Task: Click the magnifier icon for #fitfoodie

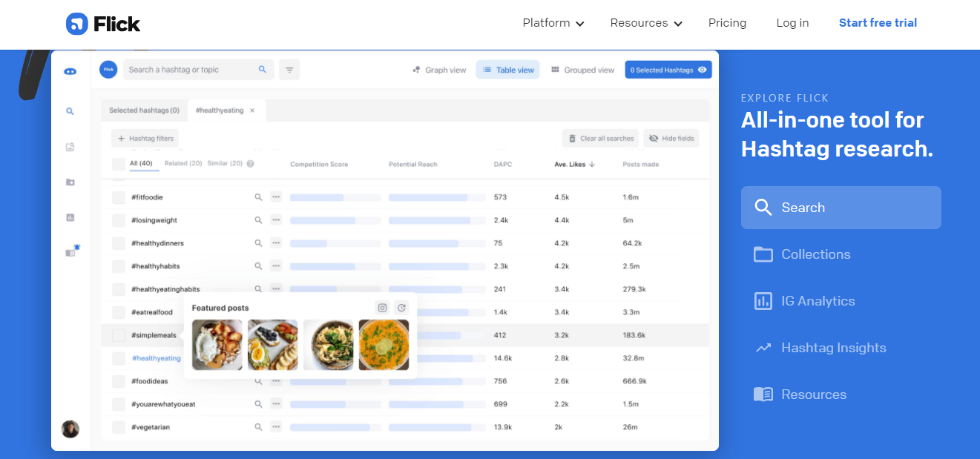Action: (x=258, y=197)
